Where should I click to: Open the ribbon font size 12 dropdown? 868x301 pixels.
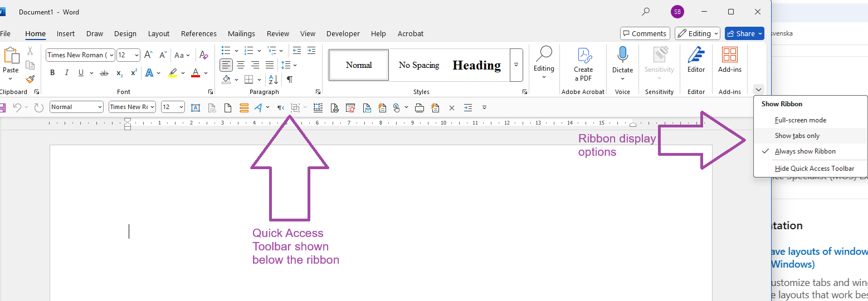136,55
